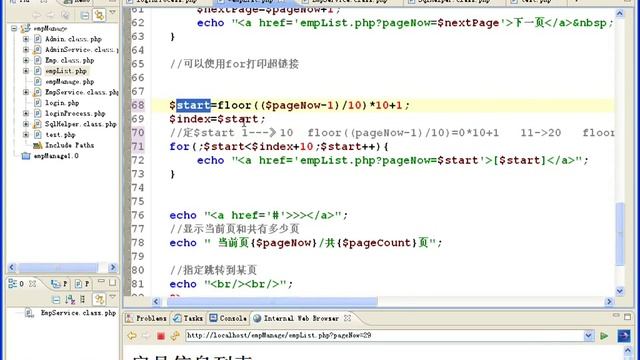Expand the test.php tree node
The image size is (640, 360).
pos(26,135)
